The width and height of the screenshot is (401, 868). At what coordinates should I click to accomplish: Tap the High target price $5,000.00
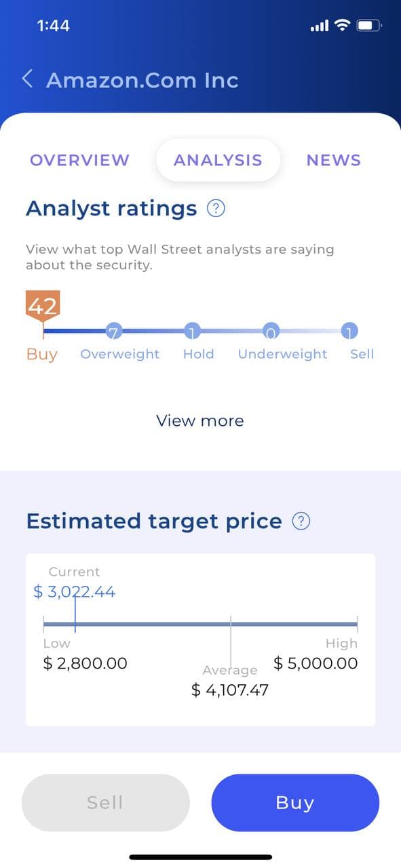[x=316, y=663]
